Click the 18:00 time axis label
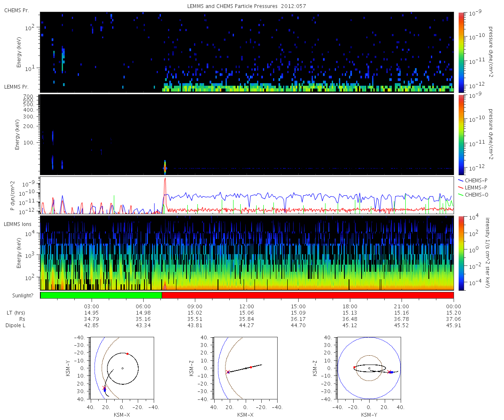The image size is (504, 420). click(350, 306)
